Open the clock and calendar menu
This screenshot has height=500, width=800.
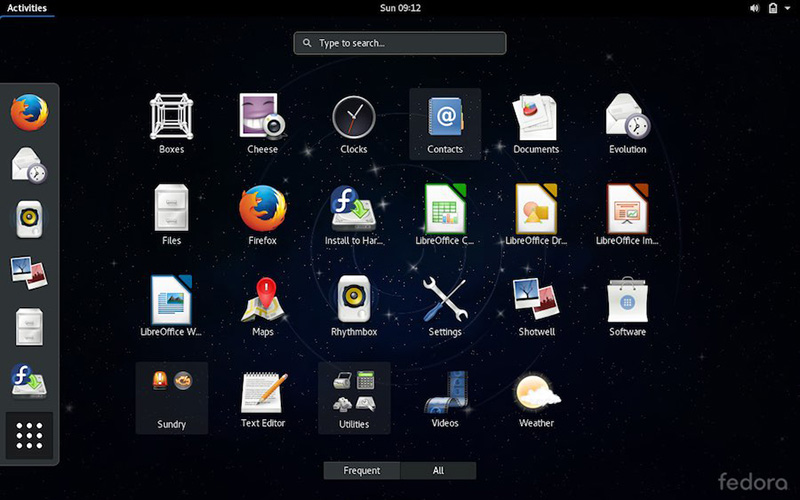tap(400, 8)
